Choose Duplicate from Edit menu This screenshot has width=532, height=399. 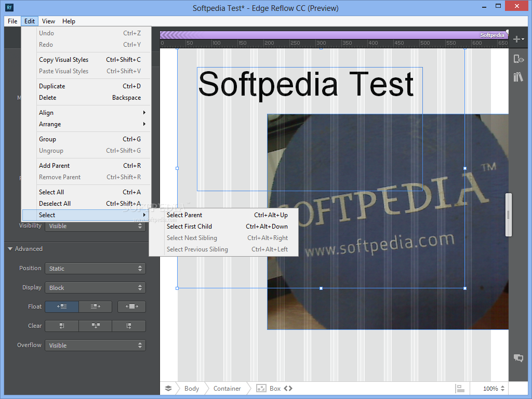87,86
